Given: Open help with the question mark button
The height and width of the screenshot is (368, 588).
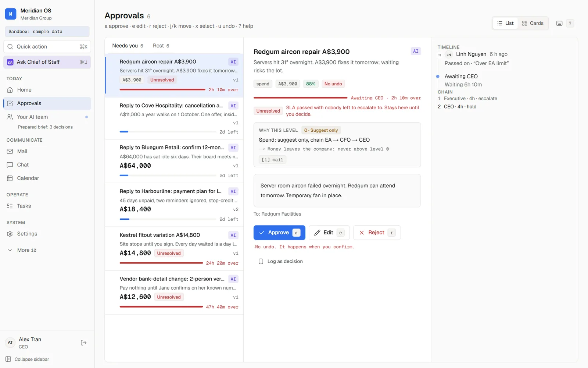Looking at the screenshot, I should [570, 23].
